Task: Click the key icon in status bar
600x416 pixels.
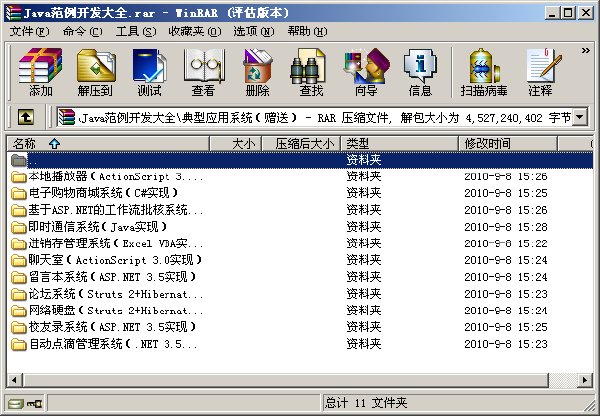Action: point(34,403)
